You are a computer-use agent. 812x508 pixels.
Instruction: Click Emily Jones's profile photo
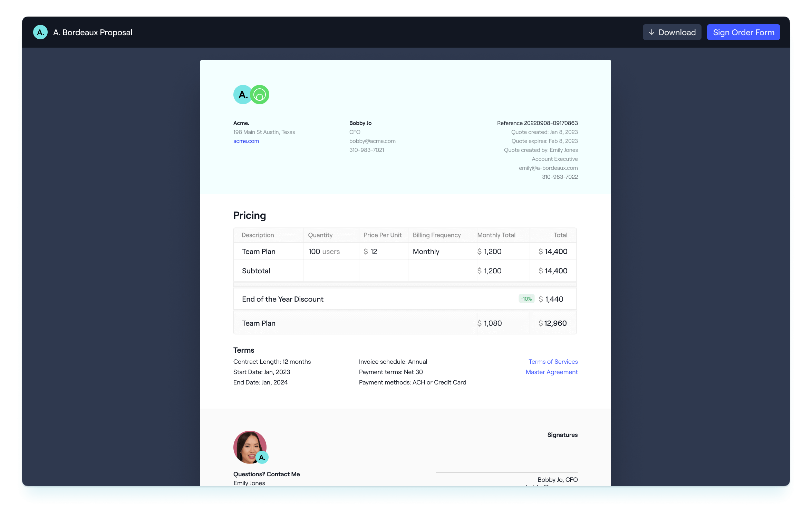click(248, 445)
